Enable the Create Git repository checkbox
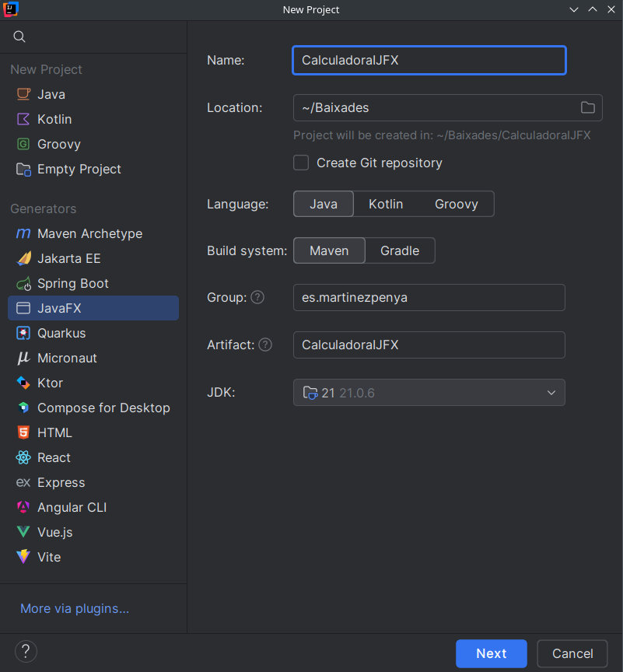The image size is (623, 672). 301,163
